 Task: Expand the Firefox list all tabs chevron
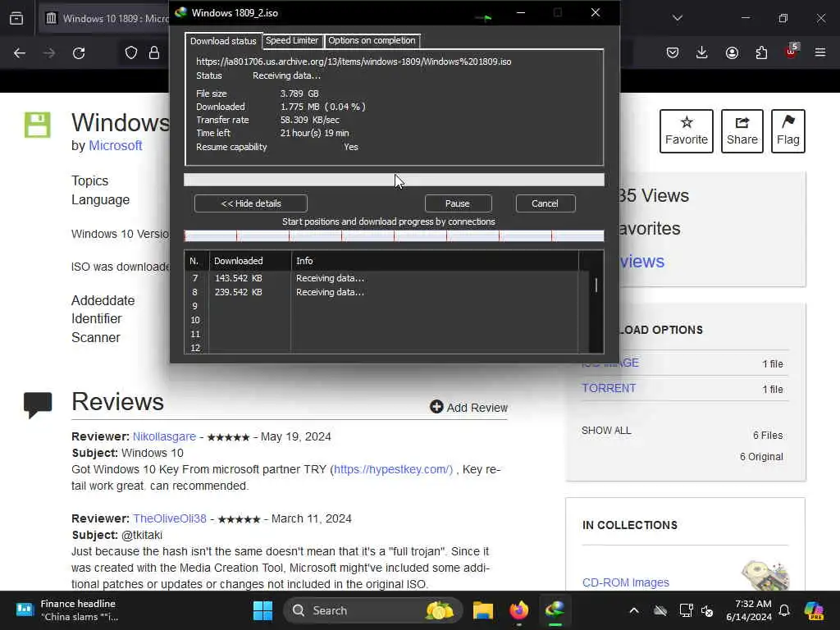pos(677,18)
